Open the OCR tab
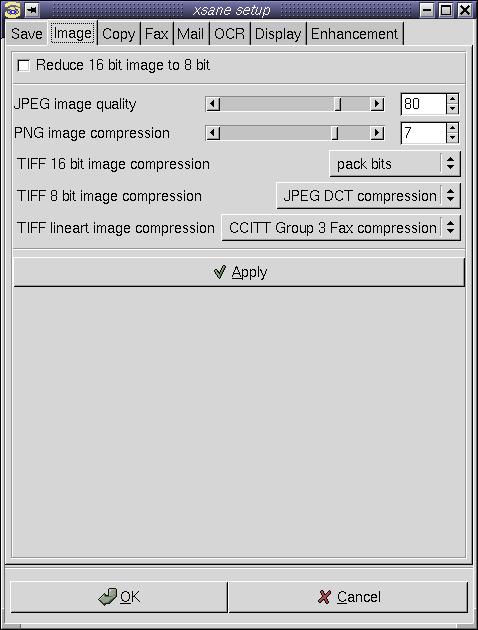Screen dimensions: 478x630 pyautogui.click(x=229, y=34)
